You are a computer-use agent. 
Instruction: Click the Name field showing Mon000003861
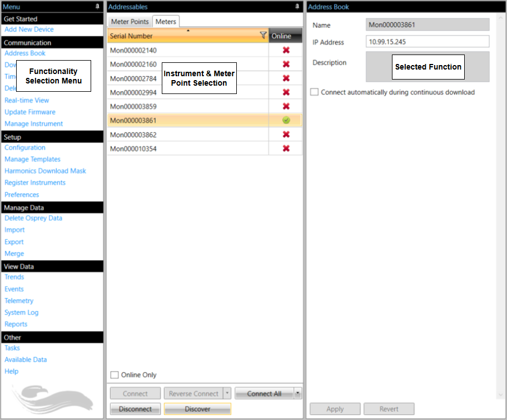(428, 24)
